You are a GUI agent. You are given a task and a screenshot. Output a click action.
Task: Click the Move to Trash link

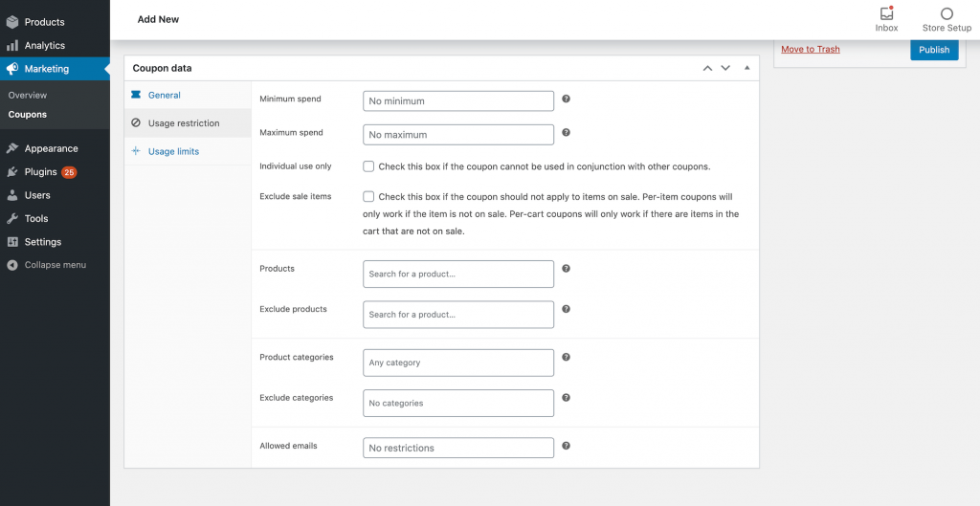[x=810, y=50]
